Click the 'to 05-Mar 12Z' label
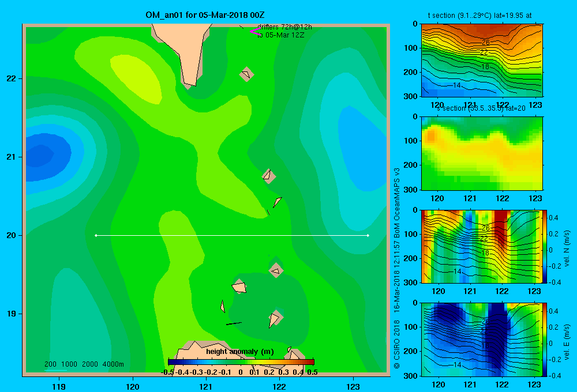 point(281,35)
